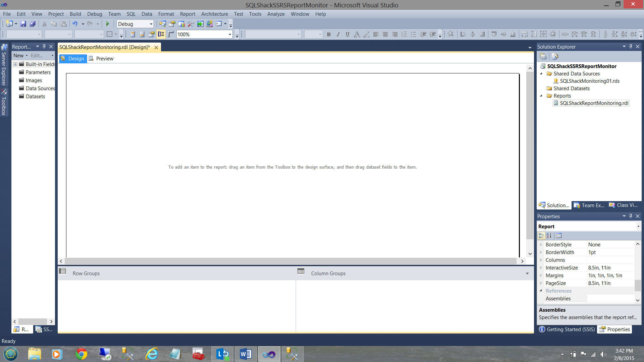The image size is (644, 362).
Task: Click the green Start Debugging arrow
Action: (108, 24)
